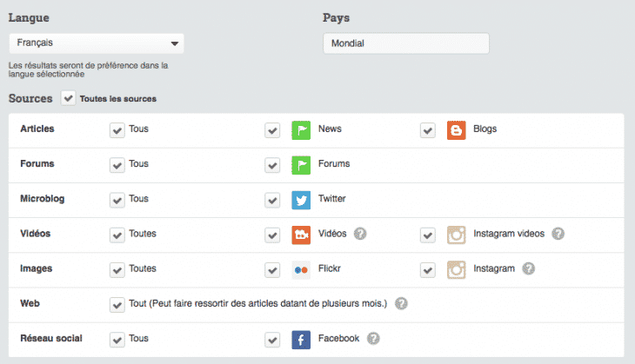Uncheck the Instagram images checkbox
635x364 pixels.
tap(427, 269)
